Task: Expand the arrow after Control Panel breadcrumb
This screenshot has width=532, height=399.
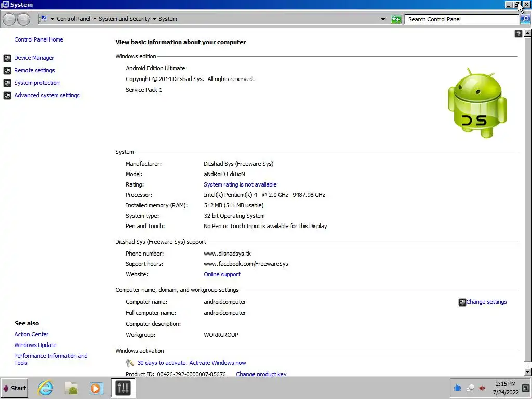Action: [x=95, y=19]
